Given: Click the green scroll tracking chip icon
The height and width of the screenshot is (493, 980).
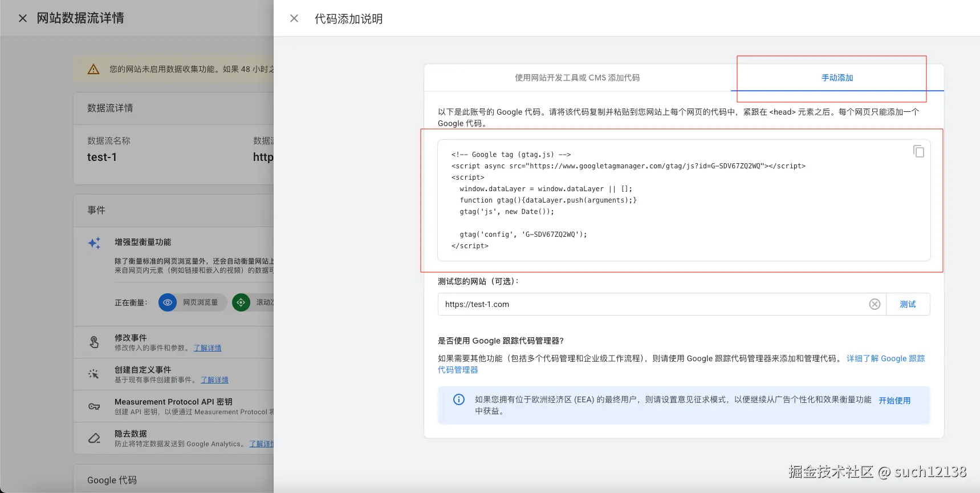Looking at the screenshot, I should 241,302.
